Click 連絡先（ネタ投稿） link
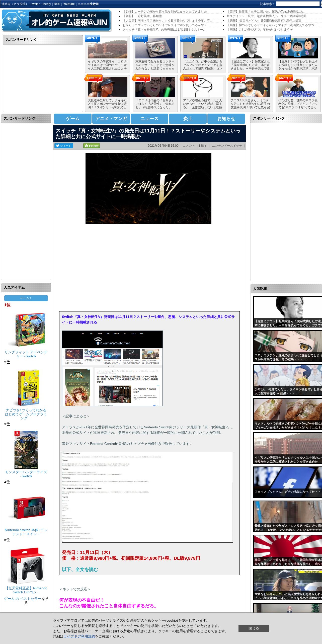The width and height of the screenshot is (322, 644). 15,4
